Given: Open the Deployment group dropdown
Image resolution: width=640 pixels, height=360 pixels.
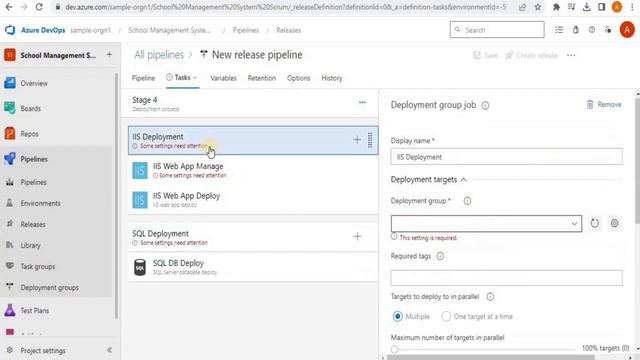Looking at the screenshot, I should 486,223.
